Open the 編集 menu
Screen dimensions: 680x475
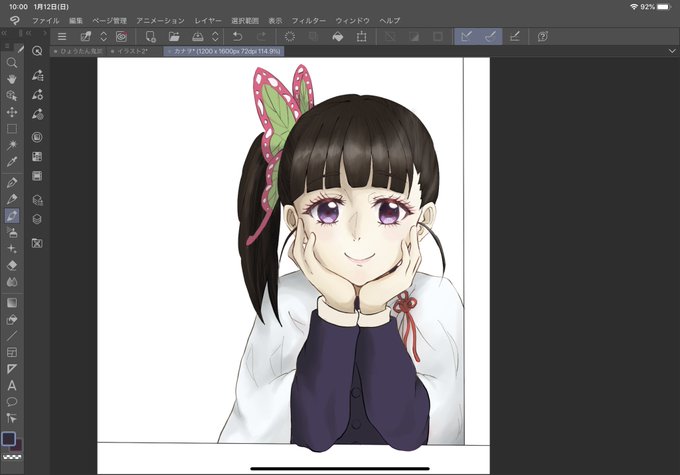pyautogui.click(x=75, y=20)
